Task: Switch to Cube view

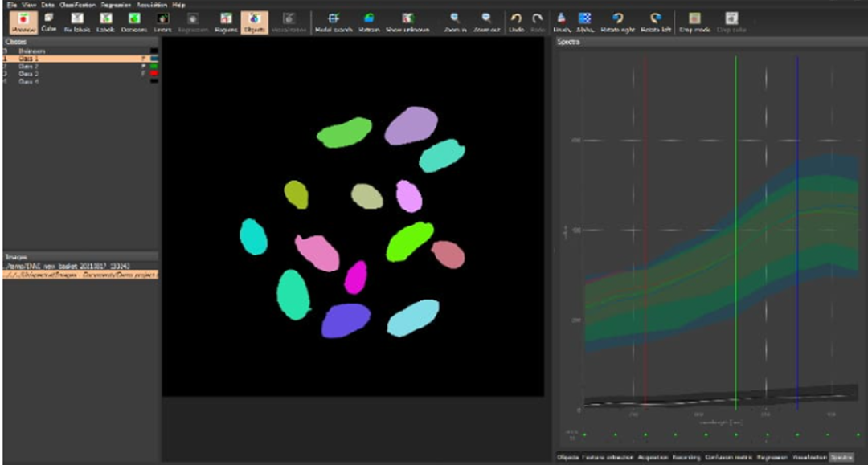Action: click(x=48, y=21)
